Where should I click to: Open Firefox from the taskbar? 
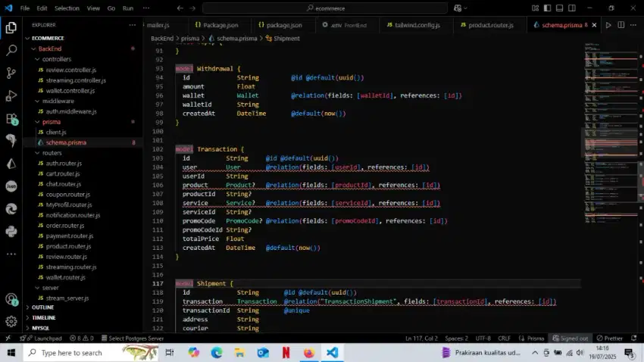309,353
